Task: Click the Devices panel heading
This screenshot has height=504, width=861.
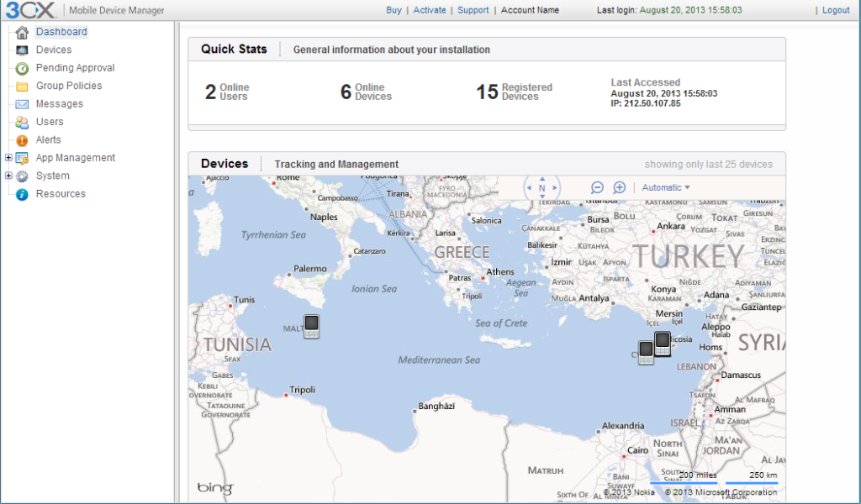Action: click(x=224, y=164)
